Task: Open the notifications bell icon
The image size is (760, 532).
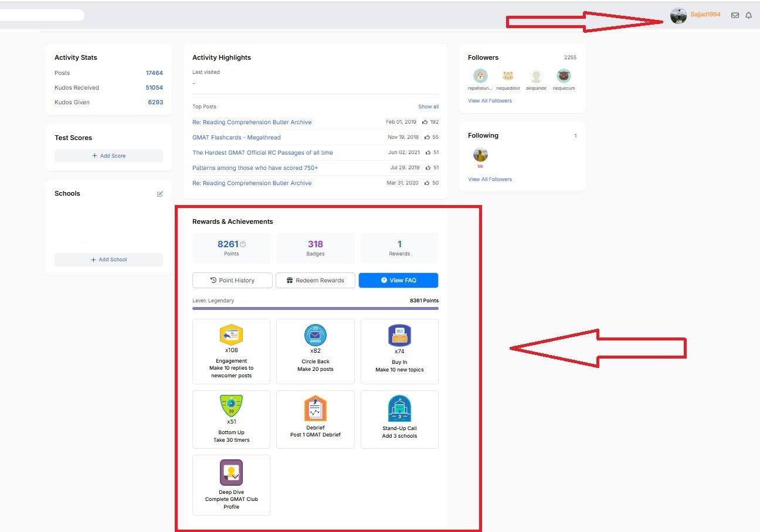Action: (748, 15)
